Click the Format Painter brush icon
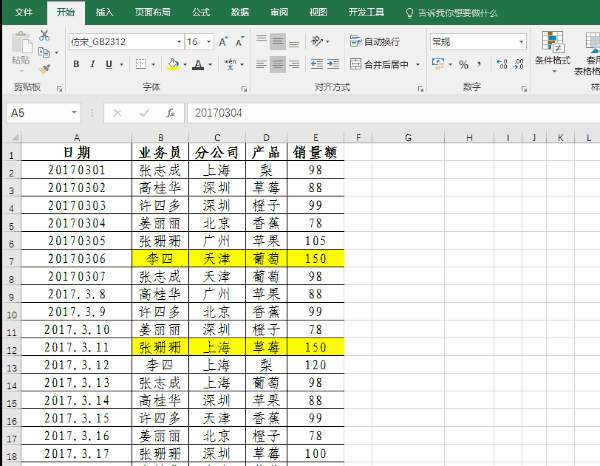Viewport: 600px width, 466px height. pyautogui.click(x=44, y=68)
